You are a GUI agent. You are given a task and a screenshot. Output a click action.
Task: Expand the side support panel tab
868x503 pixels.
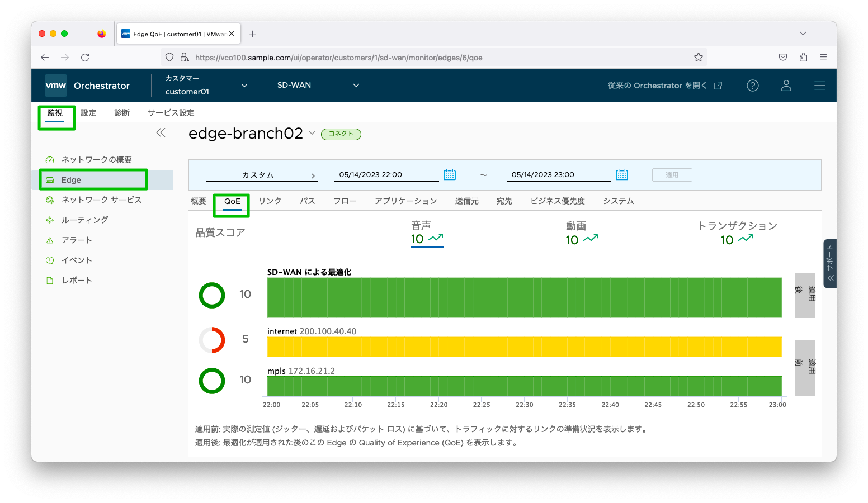click(x=830, y=263)
